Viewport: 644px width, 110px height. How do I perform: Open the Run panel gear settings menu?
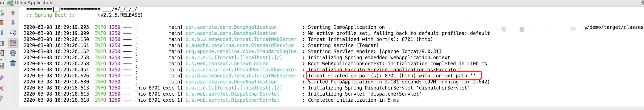(x=642, y=2)
